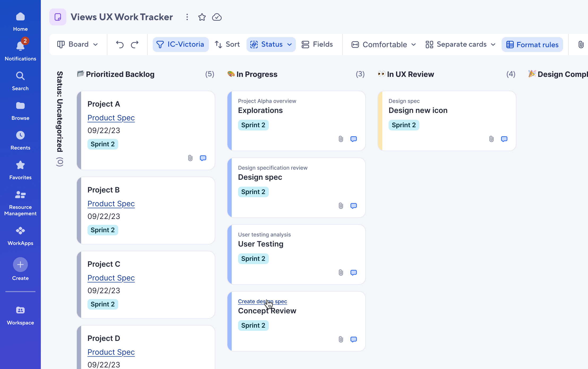Open comments on Concept Review card
Image resolution: width=588 pixels, height=369 pixels.
pyautogui.click(x=354, y=339)
